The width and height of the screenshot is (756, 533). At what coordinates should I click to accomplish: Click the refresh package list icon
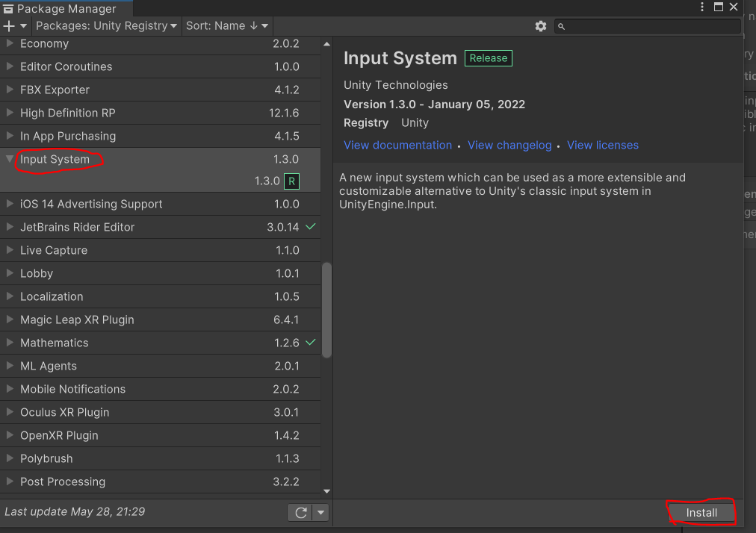pyautogui.click(x=301, y=513)
